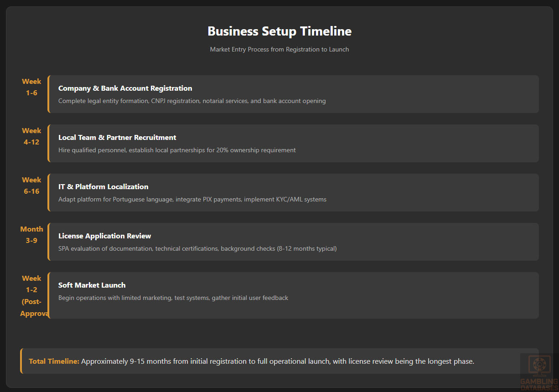Click the License Application Review heading
The image size is (559, 392).
click(104, 236)
